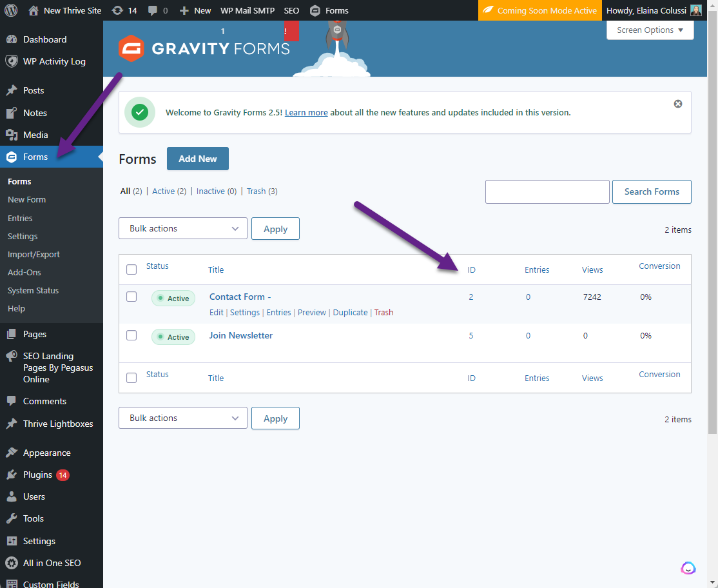This screenshot has width=718, height=588.
Task: Click the user avatar thumbnail
Action: tap(695, 10)
